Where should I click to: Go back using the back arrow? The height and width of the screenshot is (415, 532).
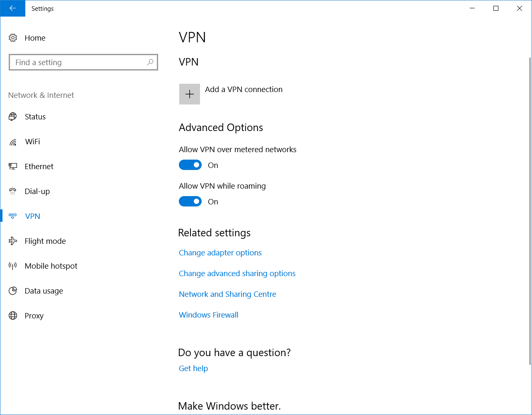coord(12,8)
